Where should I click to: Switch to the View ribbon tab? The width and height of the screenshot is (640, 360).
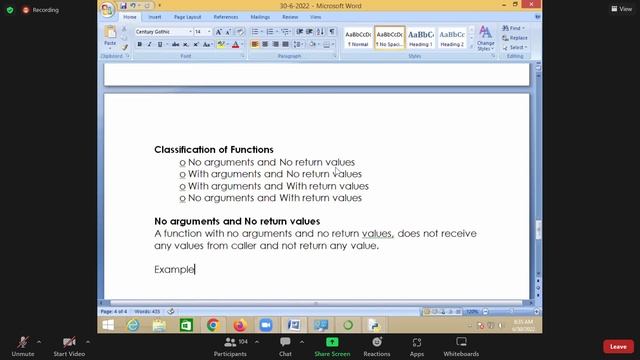316,17
